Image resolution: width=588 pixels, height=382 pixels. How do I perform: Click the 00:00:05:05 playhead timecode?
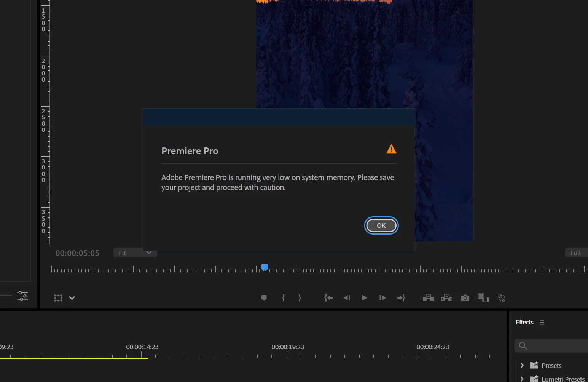77,253
